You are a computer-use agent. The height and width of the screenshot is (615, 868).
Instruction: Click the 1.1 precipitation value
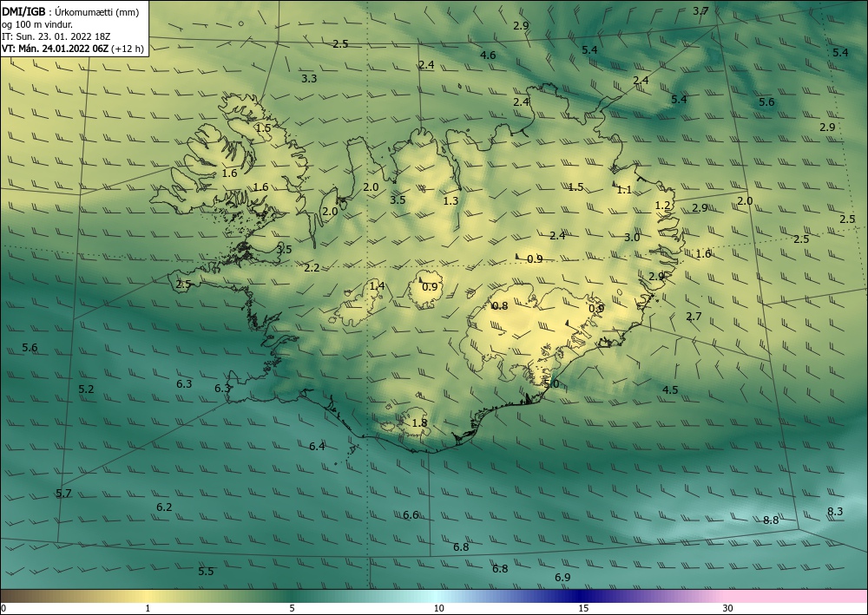click(624, 190)
